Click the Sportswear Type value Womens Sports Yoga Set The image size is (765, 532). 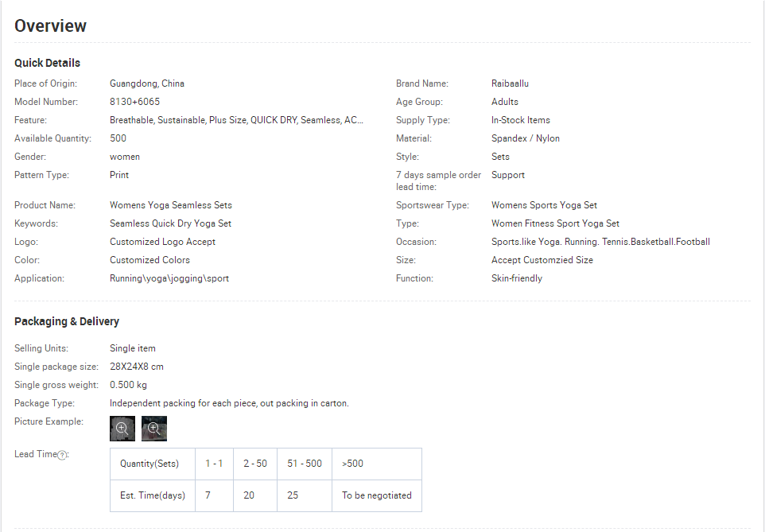(544, 205)
